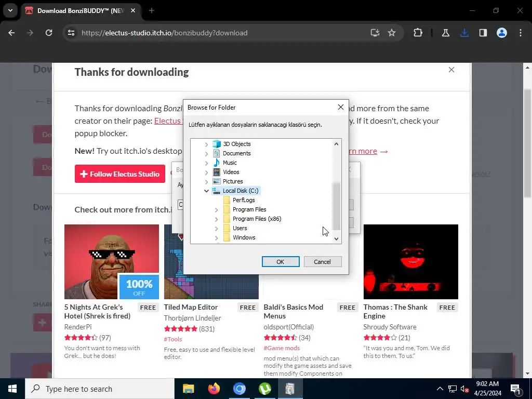Viewport: 532px width, 399px height.
Task: Select the Users folder
Action: (x=240, y=228)
